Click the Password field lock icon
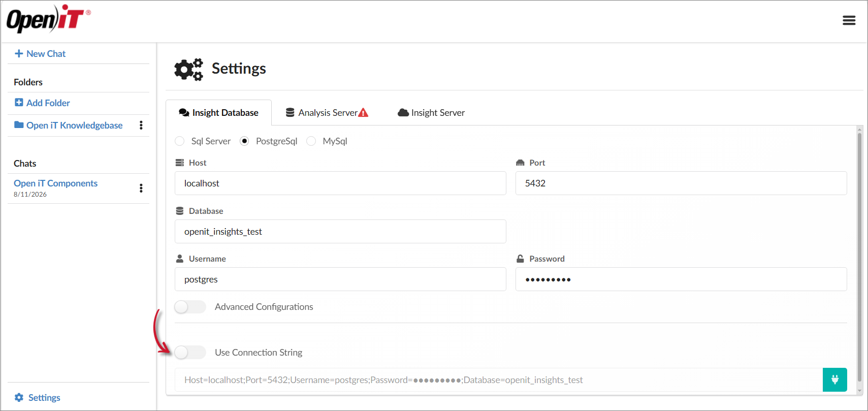This screenshot has height=411, width=868. 520,259
